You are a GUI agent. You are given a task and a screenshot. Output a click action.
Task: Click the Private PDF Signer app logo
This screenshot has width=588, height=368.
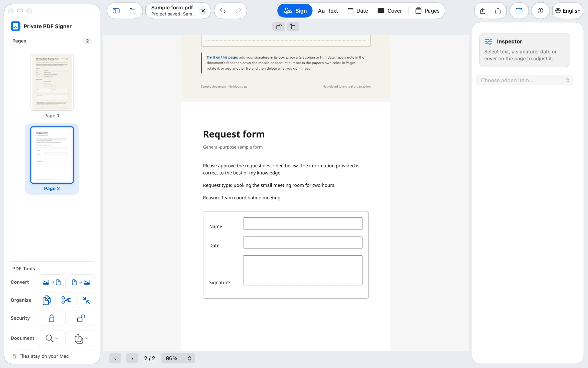click(16, 26)
